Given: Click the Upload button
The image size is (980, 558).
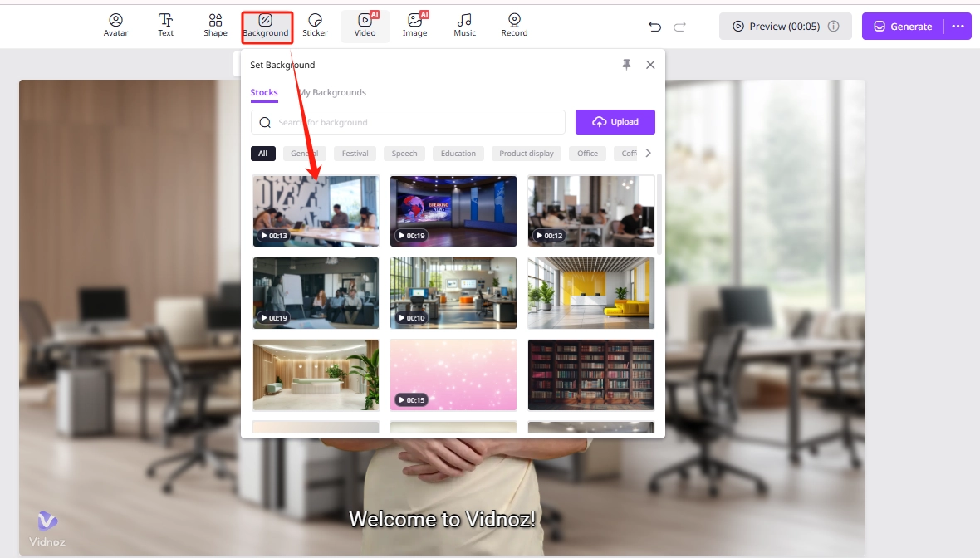Looking at the screenshot, I should 615,122.
